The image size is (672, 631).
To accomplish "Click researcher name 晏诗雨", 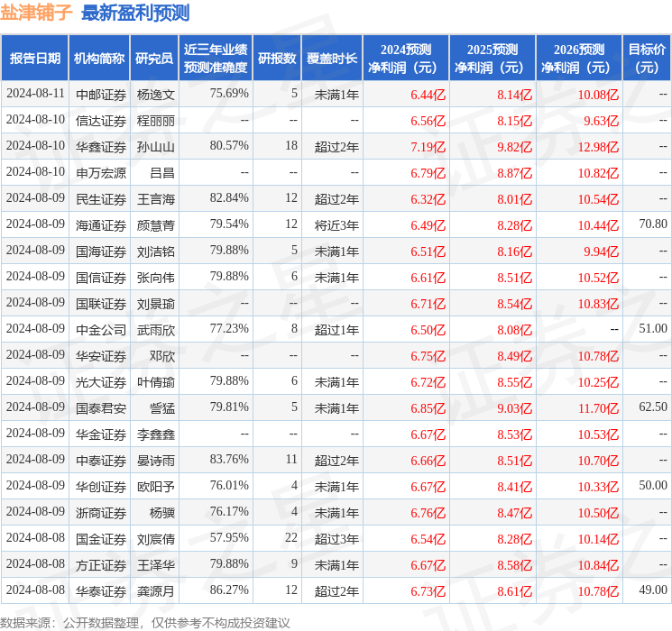I will point(155,461).
